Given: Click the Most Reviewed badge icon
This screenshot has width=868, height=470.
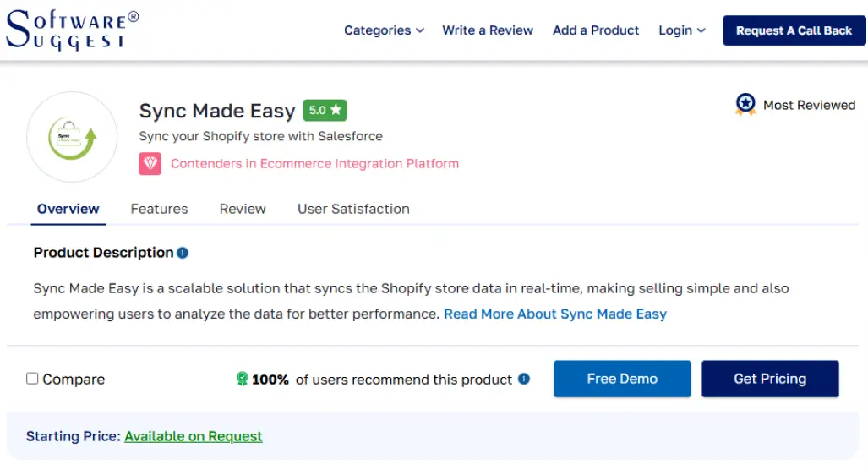Looking at the screenshot, I should 745,105.
